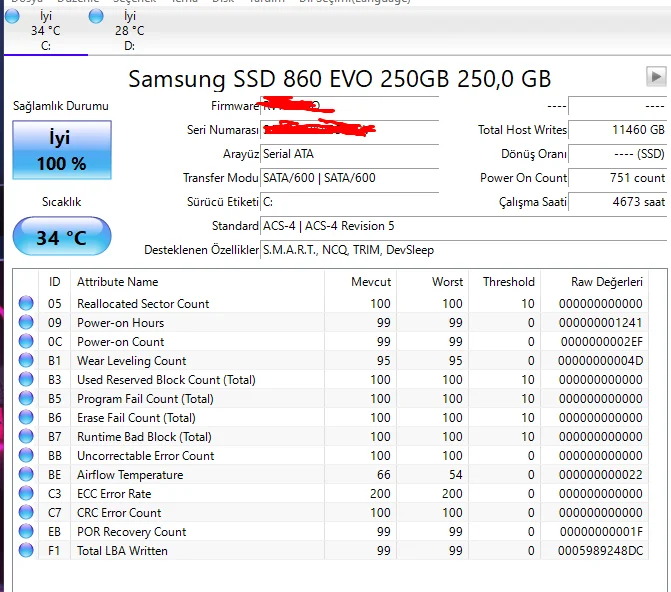Select the POR Recovery Count attribute name
Viewport: 671px width, 592px height.
(x=131, y=532)
